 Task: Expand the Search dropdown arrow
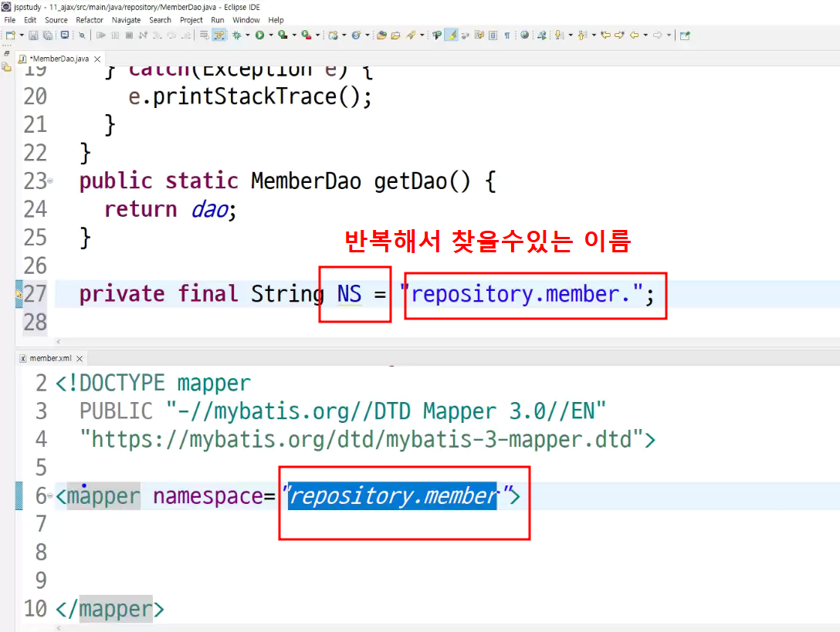(422, 35)
